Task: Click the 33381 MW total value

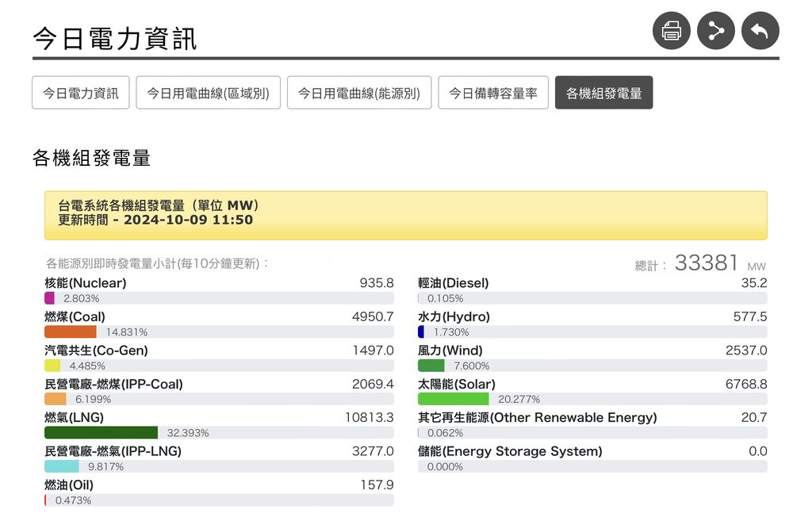Action: click(x=706, y=263)
